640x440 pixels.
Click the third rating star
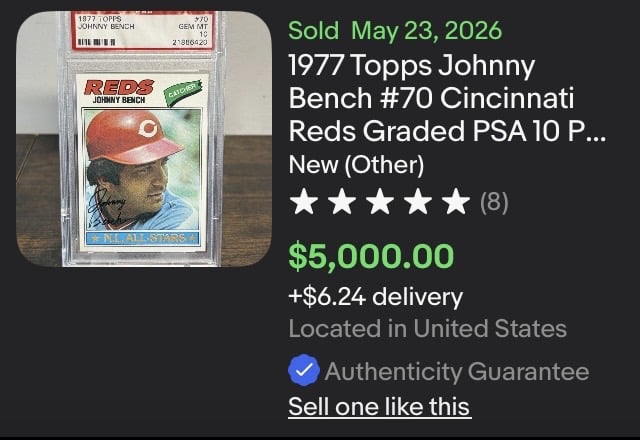tap(380, 201)
